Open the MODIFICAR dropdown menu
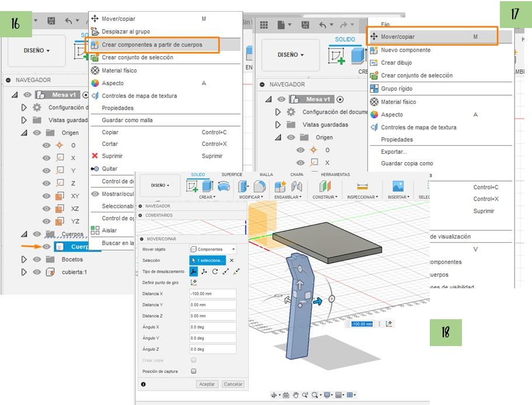 [x=251, y=197]
